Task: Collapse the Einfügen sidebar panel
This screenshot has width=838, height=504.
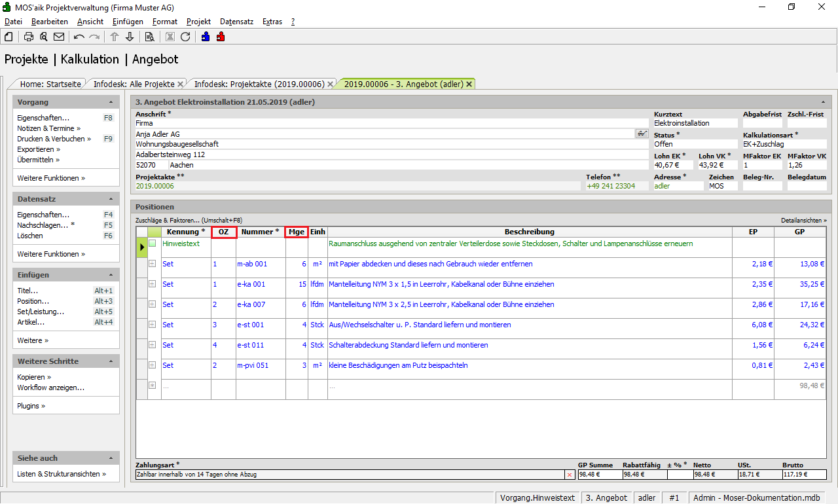Action: 111,276
